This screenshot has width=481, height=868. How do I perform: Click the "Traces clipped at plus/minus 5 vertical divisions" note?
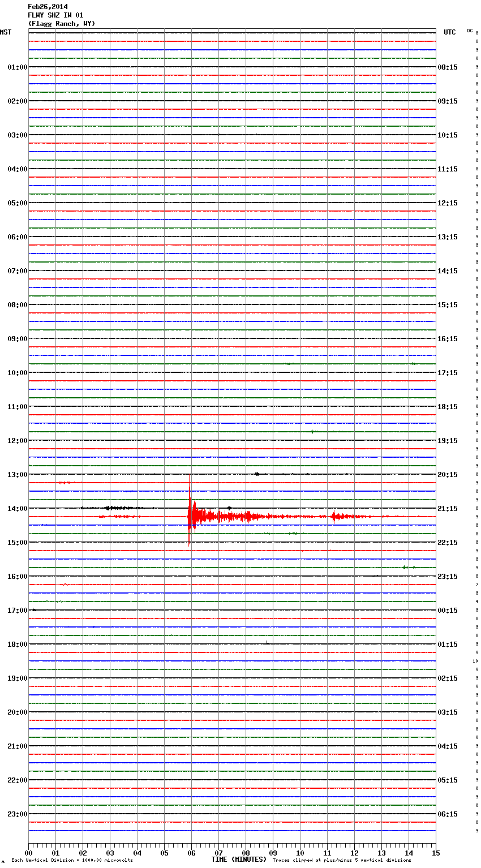pos(342,860)
